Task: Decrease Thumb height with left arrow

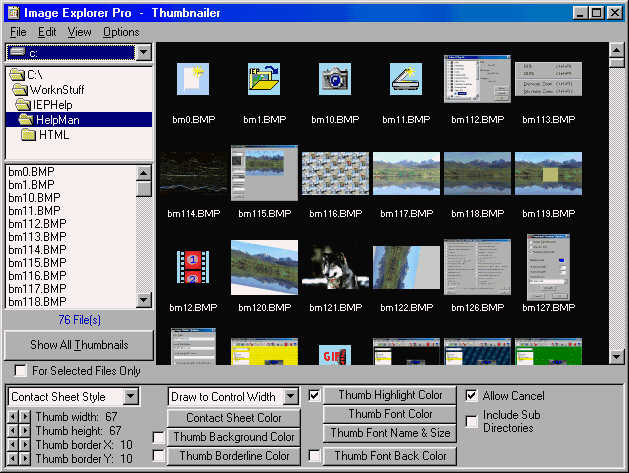Action: click(x=13, y=431)
